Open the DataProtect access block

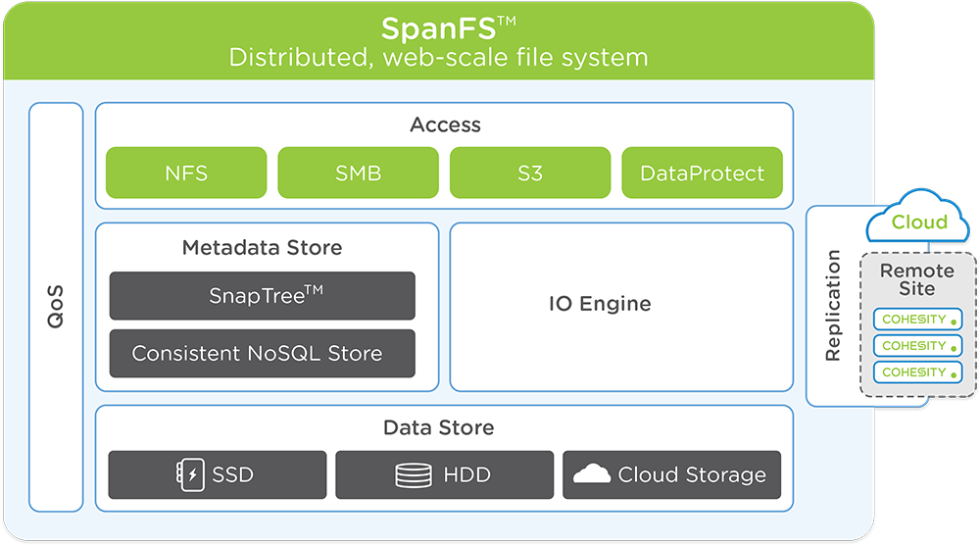pyautogui.click(x=702, y=173)
